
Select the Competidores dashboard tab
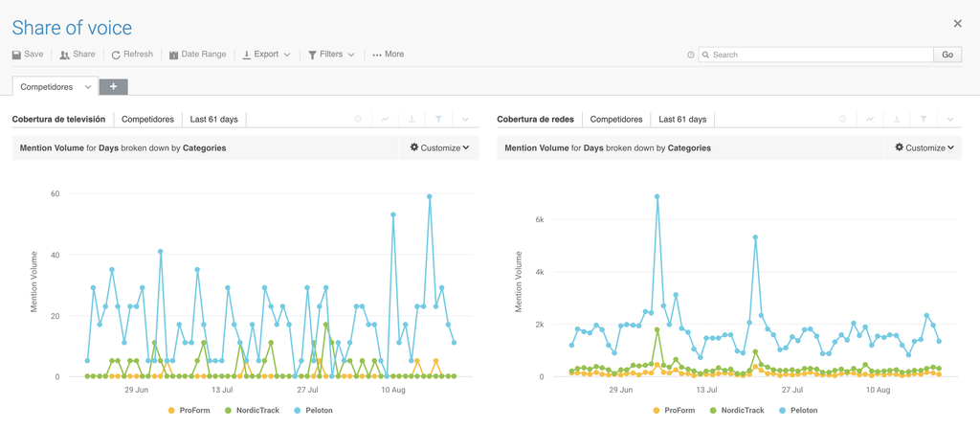tap(47, 87)
